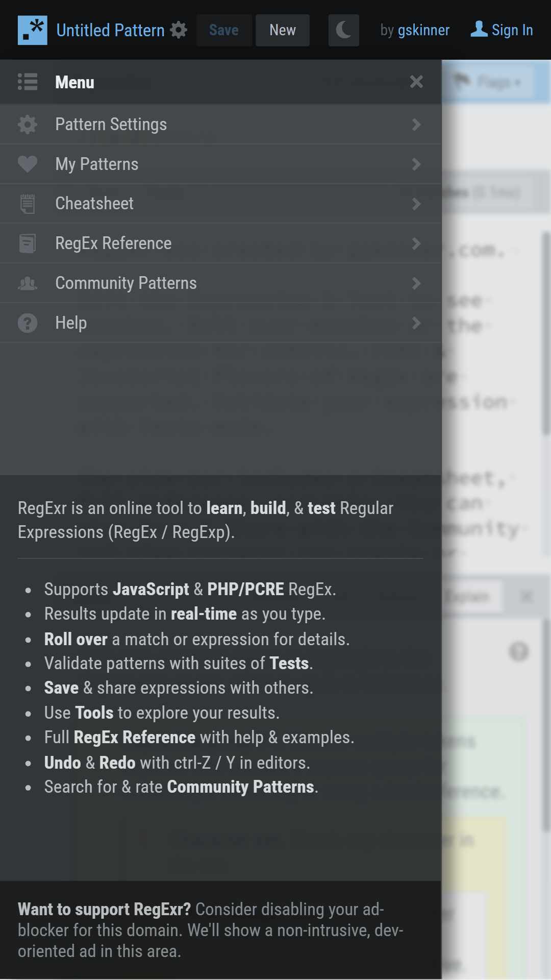This screenshot has width=551, height=980.
Task: Click the Save button
Action: point(223,30)
